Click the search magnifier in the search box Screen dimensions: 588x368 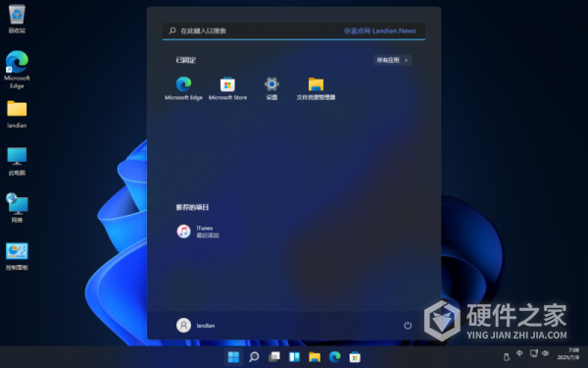(x=172, y=30)
